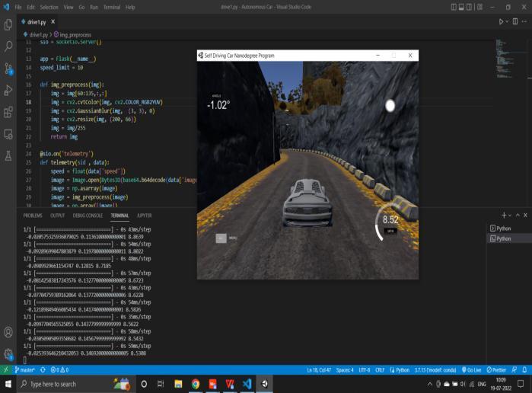Change the CRLF end of line sequence
The width and height of the screenshot is (532, 393).
point(380,370)
